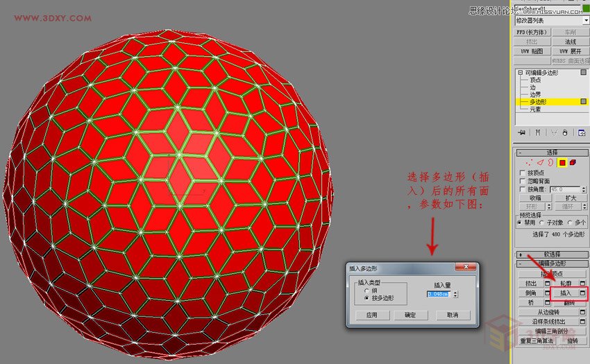
Task: Open settings box beside 挤出 button
Action: click(x=548, y=284)
